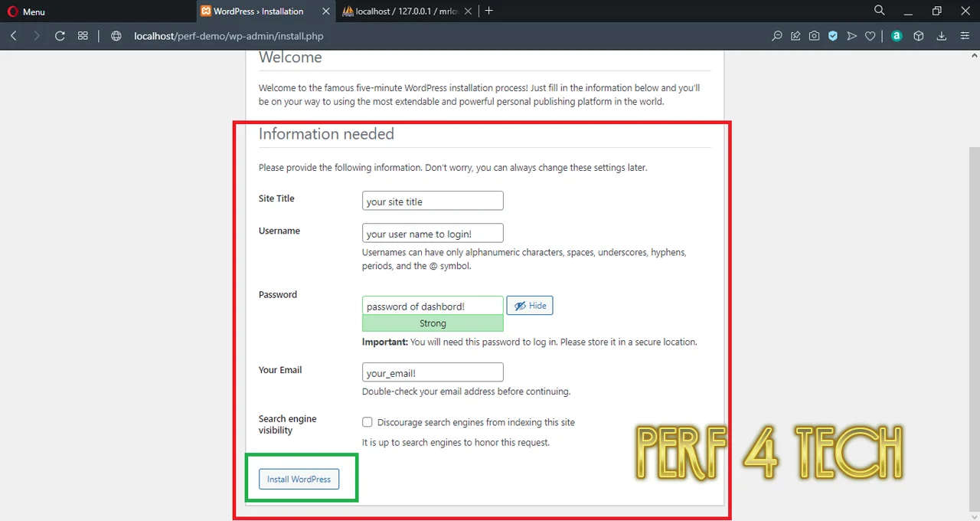Click the send paper-plane icon

(851, 36)
